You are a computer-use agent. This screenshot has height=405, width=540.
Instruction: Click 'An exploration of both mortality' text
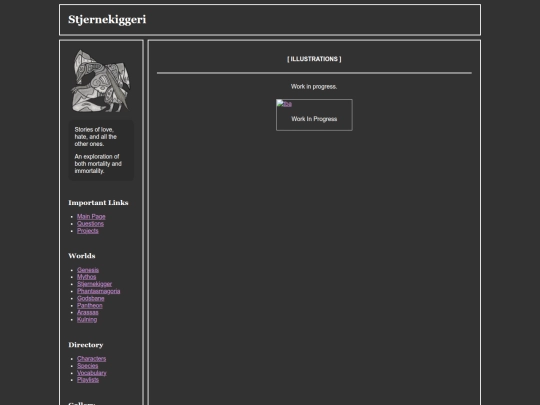point(98,164)
